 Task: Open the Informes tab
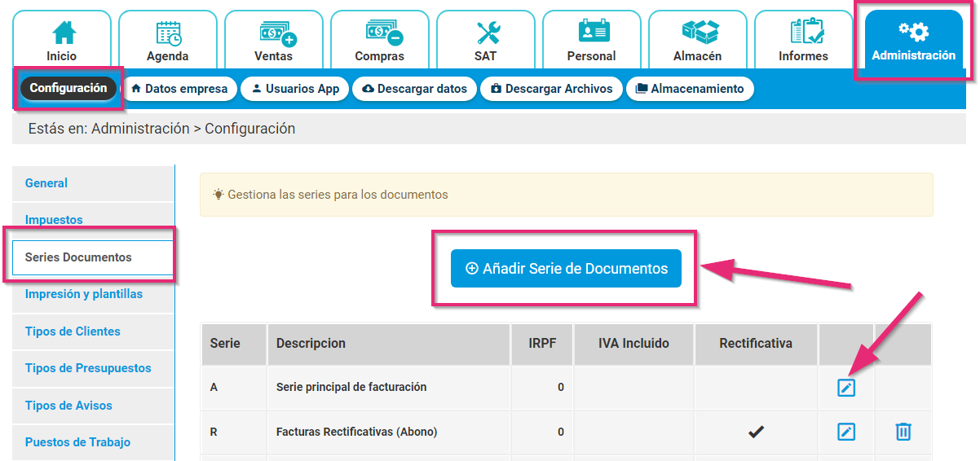(804, 41)
